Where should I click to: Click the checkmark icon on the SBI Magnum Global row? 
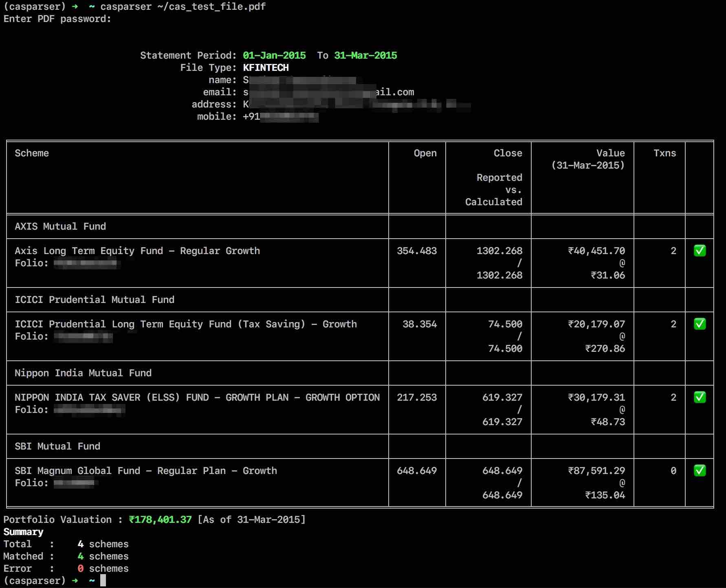pyautogui.click(x=700, y=471)
